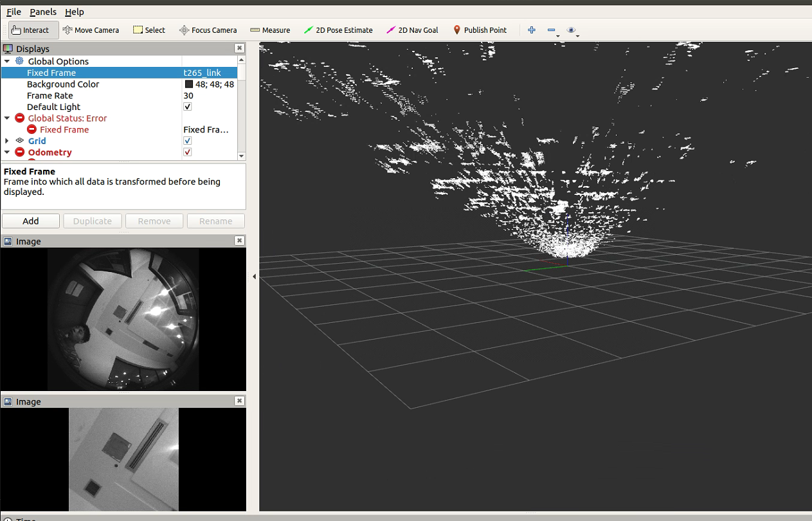Close the lower Image panel
This screenshot has width=812, height=521.
click(239, 401)
